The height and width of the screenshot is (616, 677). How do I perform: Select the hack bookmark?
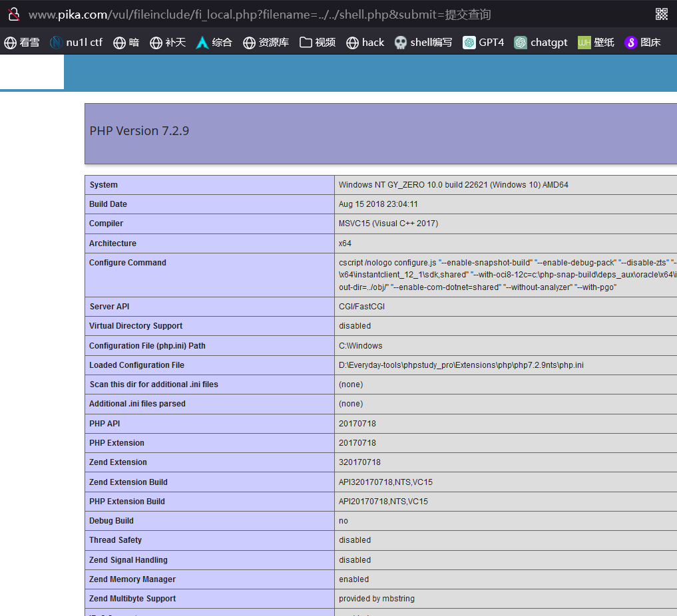coord(365,43)
